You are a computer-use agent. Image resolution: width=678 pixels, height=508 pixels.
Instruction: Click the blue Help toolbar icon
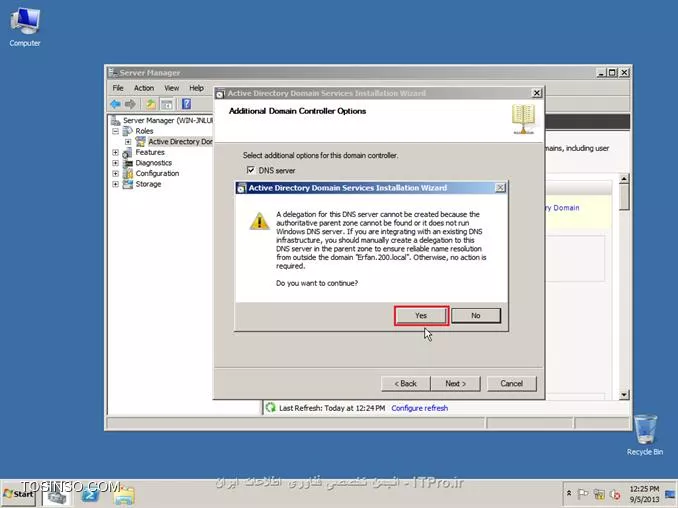click(186, 104)
